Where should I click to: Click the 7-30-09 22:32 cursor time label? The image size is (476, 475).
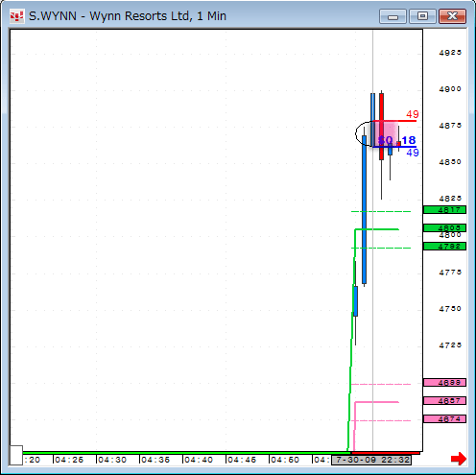click(371, 460)
